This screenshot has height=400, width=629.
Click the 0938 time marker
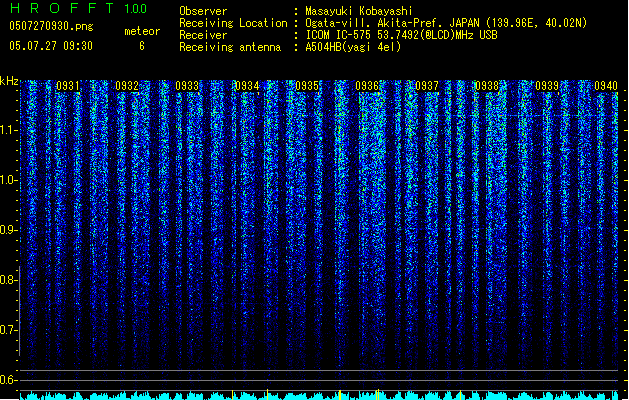(x=487, y=86)
